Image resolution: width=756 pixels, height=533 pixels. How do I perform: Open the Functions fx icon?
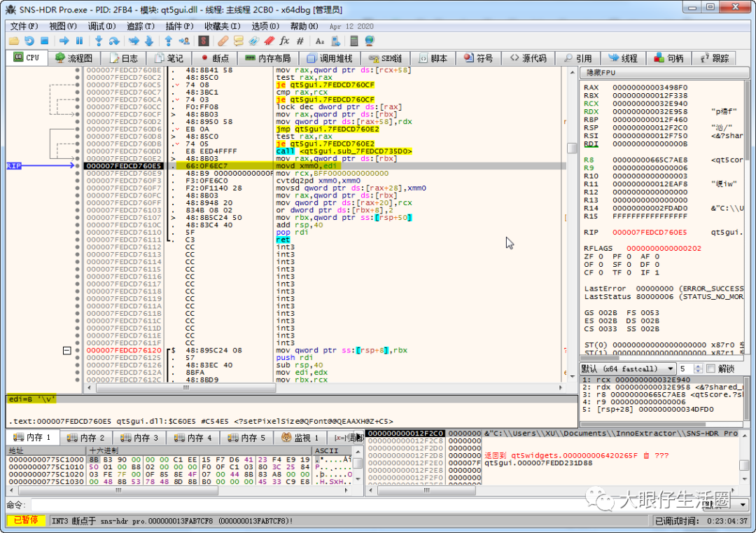click(284, 41)
